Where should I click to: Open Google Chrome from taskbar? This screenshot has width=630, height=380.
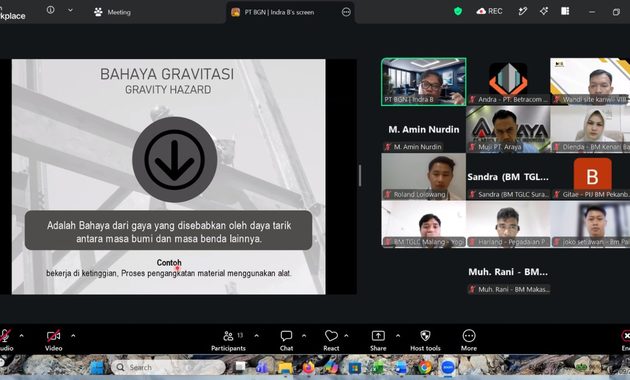425,367
